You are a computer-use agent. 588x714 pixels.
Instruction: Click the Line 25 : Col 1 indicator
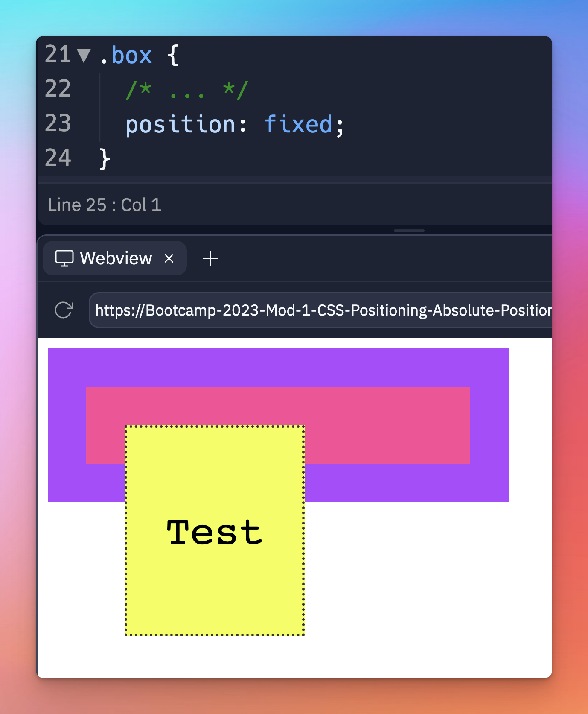105,205
